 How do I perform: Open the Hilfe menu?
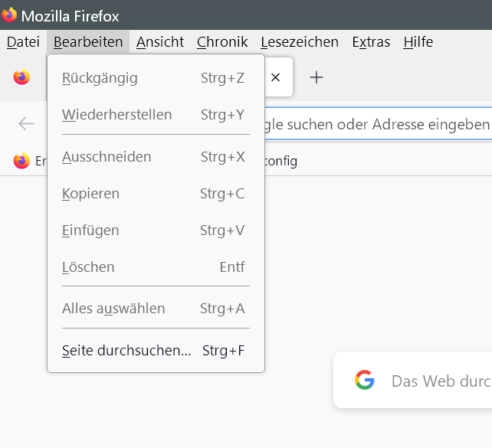click(x=418, y=42)
